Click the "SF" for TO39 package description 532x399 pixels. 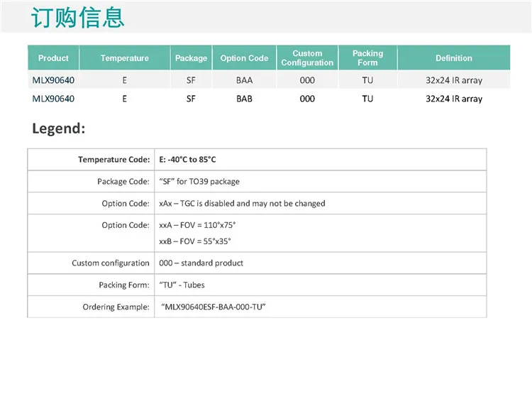tap(199, 182)
